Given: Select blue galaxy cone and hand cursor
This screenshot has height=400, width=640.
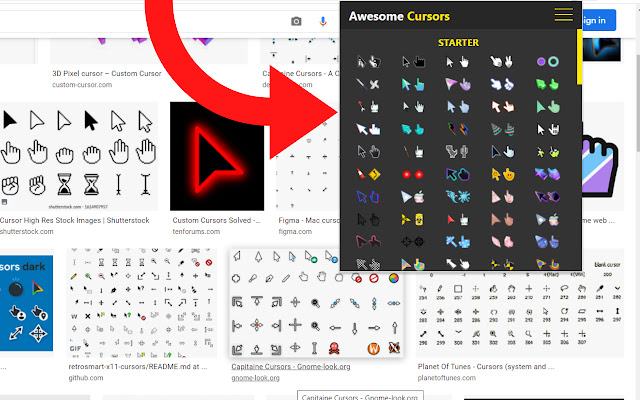Looking at the screenshot, I should [547, 242].
